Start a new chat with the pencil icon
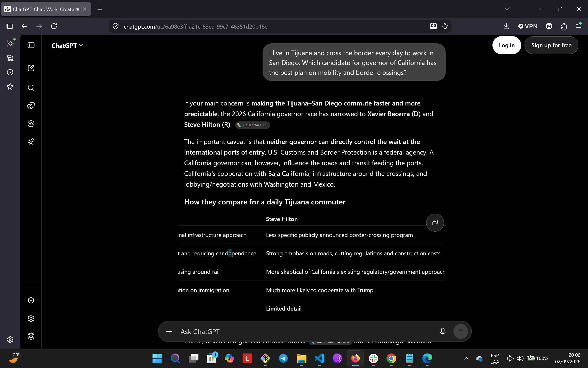 point(31,68)
